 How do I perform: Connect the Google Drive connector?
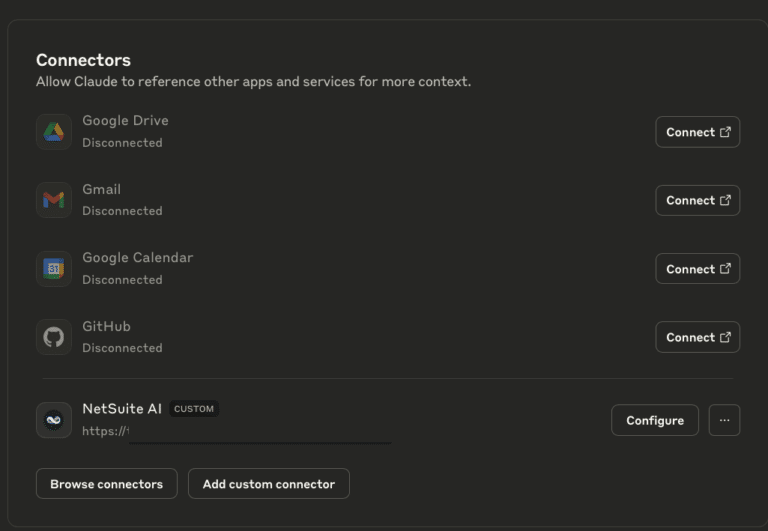697,132
